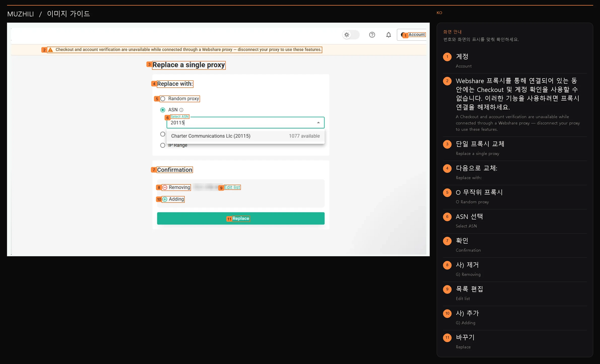Select the radio option above IP Range
Image resolution: width=600 pixels, height=364 pixels.
coord(163,134)
